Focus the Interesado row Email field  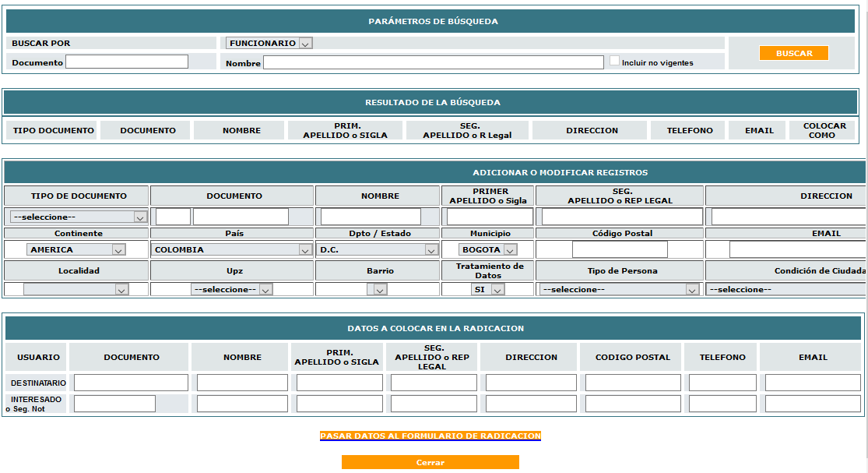[x=814, y=404]
